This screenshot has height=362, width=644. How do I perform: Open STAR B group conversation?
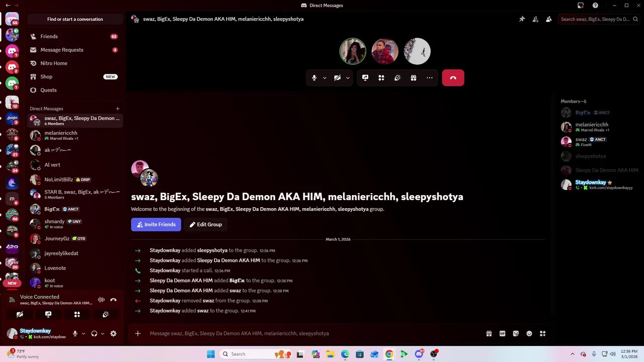click(x=74, y=194)
